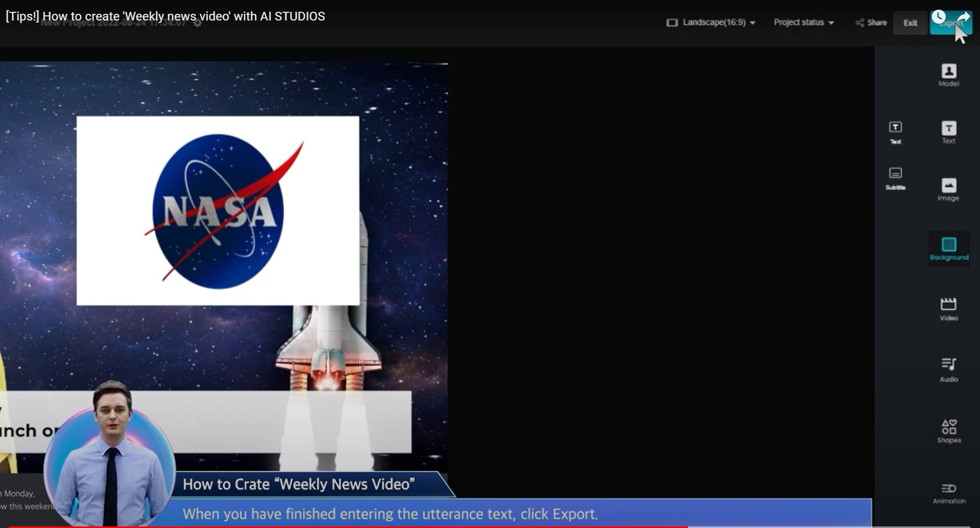Screen dimensions: 980x528
Task: Expand the Landscape(16:9) aspect ratio dropdown
Action: 711,23
